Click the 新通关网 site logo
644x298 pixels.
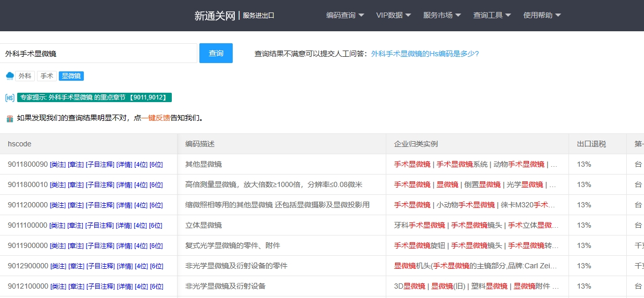[x=215, y=16]
